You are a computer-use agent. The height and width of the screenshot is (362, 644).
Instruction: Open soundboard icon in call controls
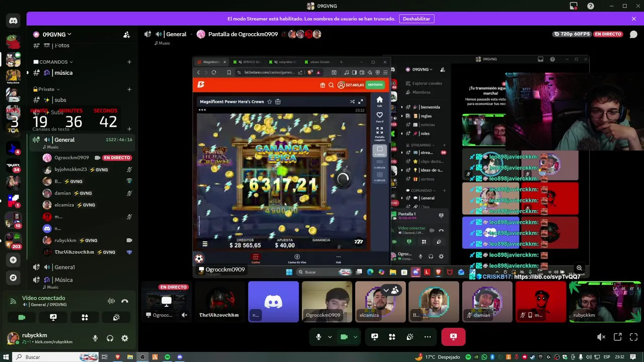point(410,337)
